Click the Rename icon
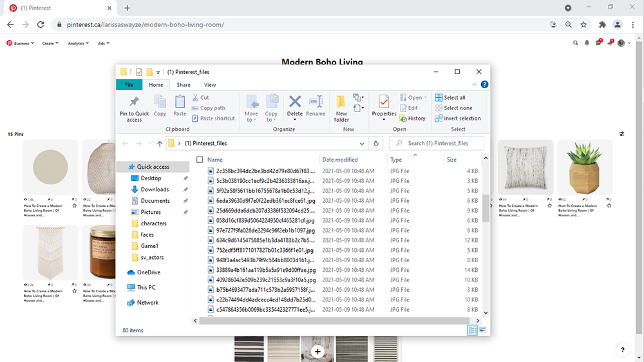 pyautogui.click(x=316, y=101)
